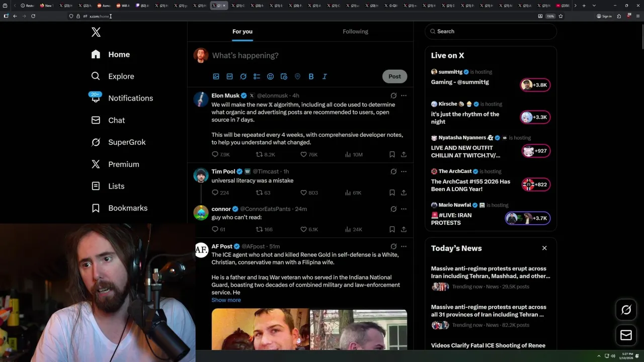Open more options on Elon Musk post
This screenshot has width=644, height=362.
(x=404, y=96)
